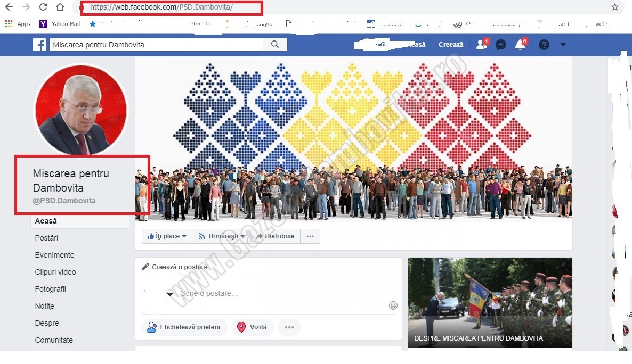Screen dimensions: 632x364
Task: Open the browser home page icon
Action: click(60, 7)
